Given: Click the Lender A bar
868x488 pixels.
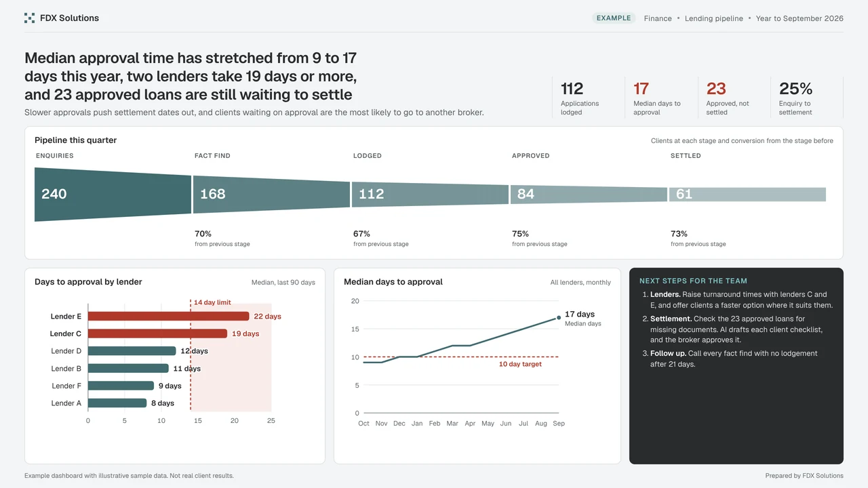Looking at the screenshot, I should point(117,403).
